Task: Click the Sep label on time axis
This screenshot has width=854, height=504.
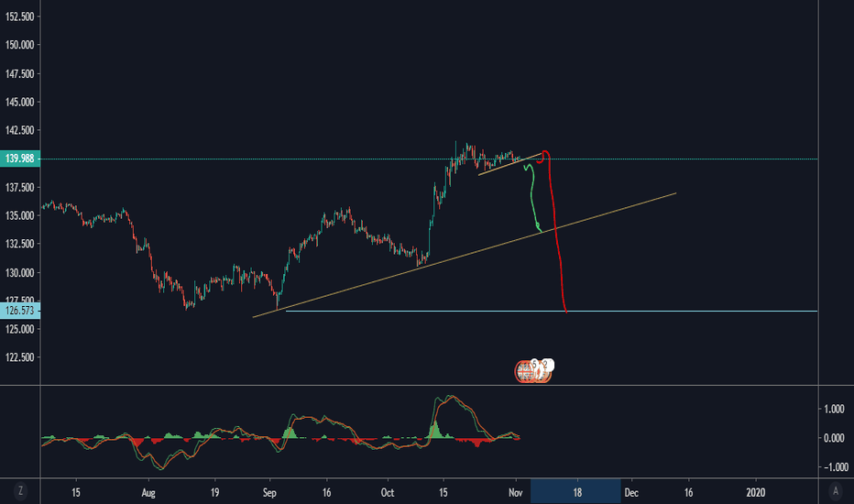Action: (269, 493)
